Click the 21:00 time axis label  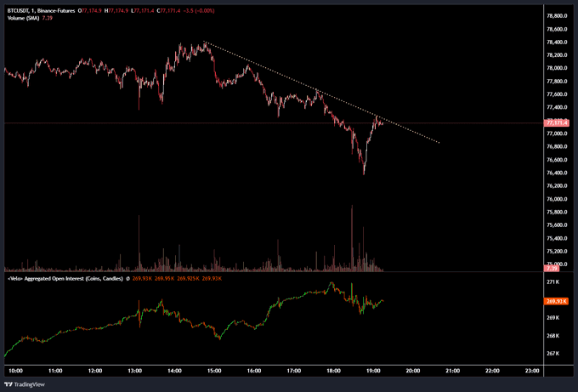[453, 371]
